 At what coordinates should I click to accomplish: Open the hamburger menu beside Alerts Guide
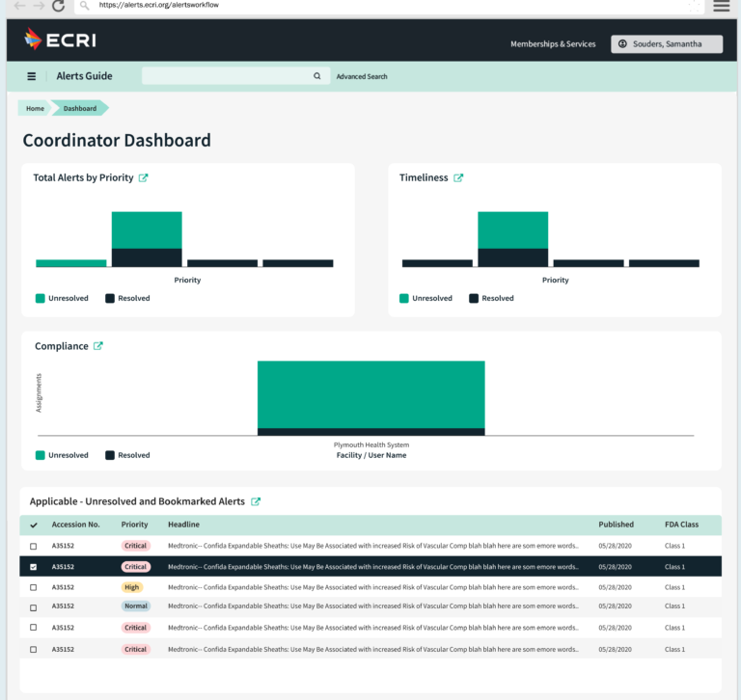32,76
